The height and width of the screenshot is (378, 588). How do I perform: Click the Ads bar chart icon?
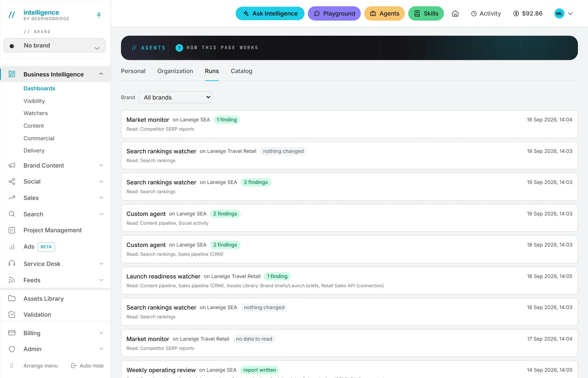point(12,247)
